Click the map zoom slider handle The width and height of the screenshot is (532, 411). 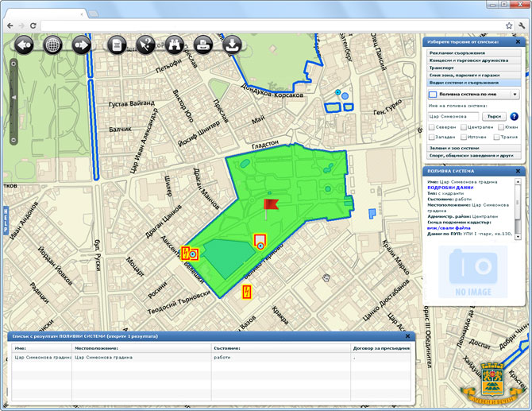(x=14, y=98)
